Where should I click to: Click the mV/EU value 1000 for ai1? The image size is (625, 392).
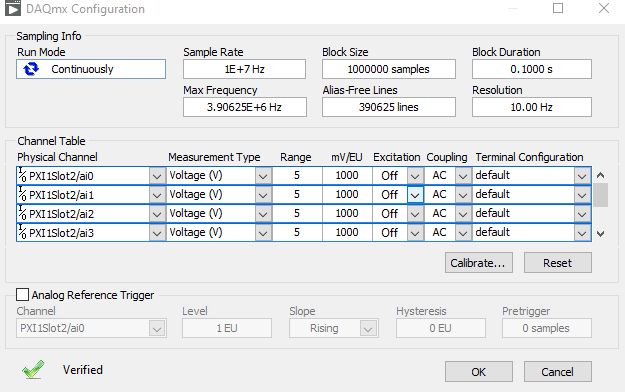tap(347, 195)
